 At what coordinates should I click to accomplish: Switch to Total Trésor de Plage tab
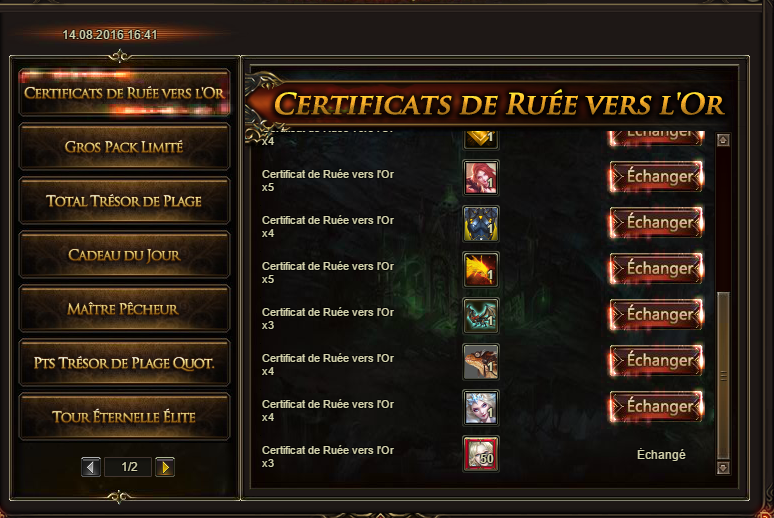[x=124, y=201]
